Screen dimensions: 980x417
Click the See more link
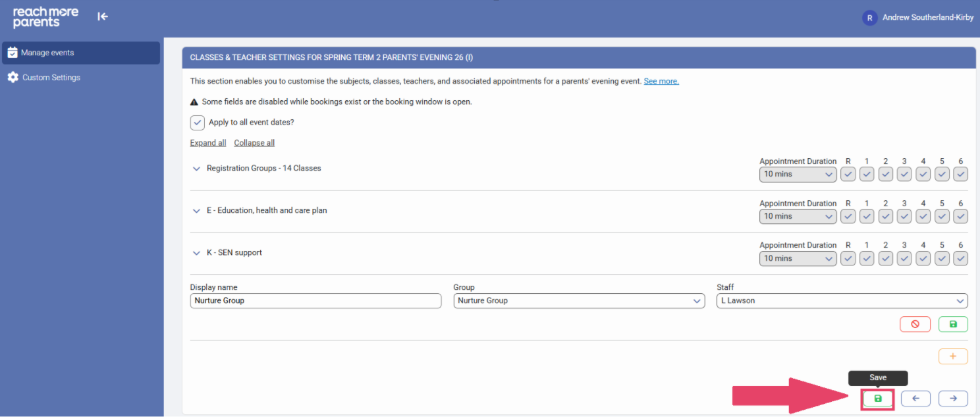tap(661, 82)
